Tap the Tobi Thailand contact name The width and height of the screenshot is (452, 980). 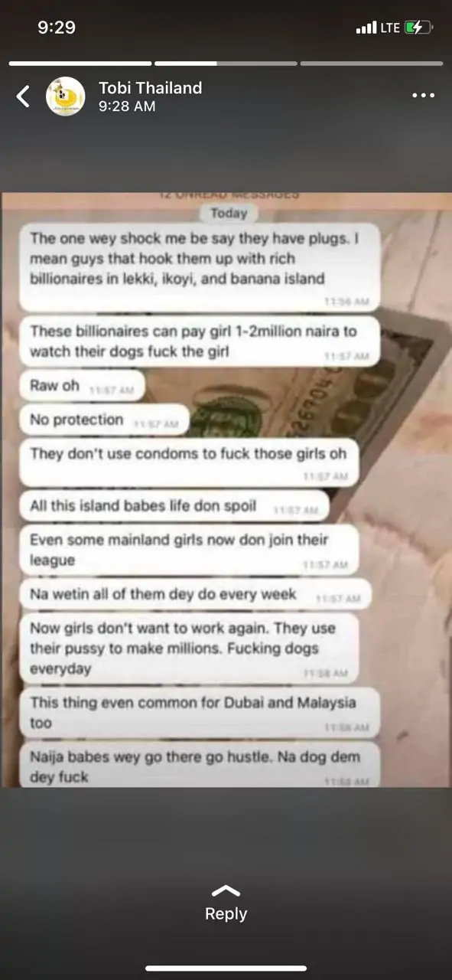(151, 88)
